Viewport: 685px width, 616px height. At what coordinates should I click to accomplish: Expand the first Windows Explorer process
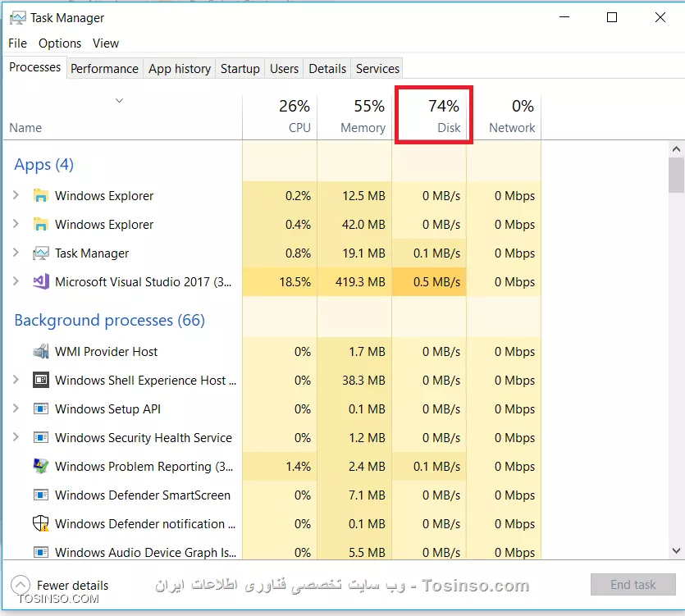tap(16, 195)
